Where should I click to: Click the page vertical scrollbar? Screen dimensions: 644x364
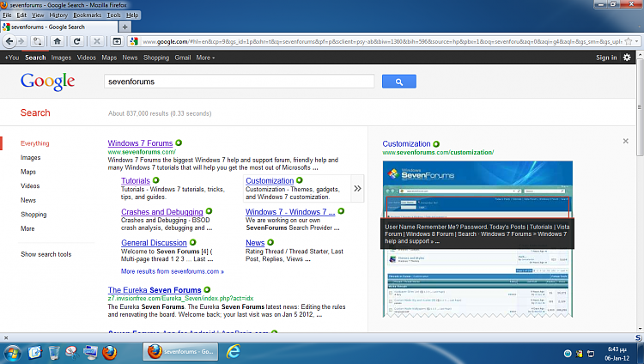640,106
